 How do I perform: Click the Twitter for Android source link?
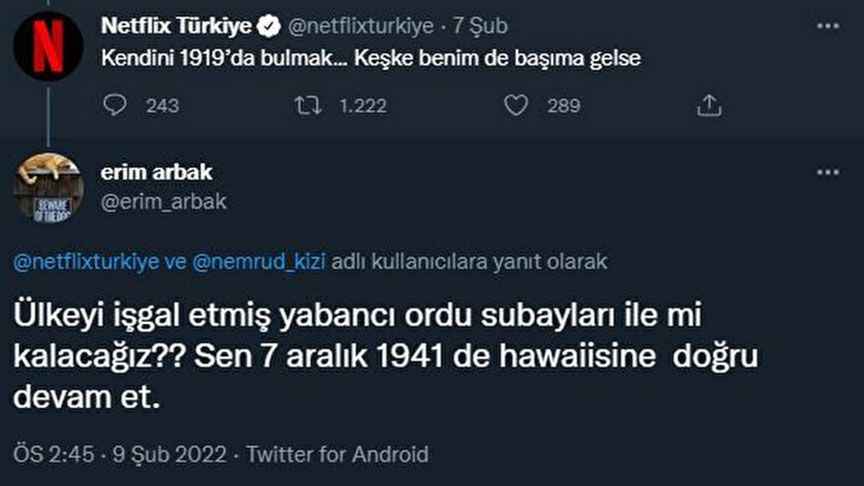point(337,454)
